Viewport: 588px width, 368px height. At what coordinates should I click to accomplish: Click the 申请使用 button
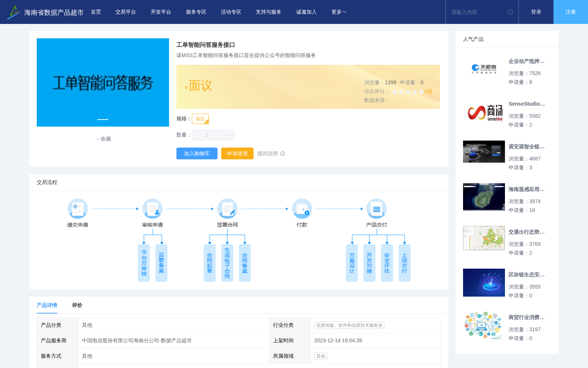(237, 153)
